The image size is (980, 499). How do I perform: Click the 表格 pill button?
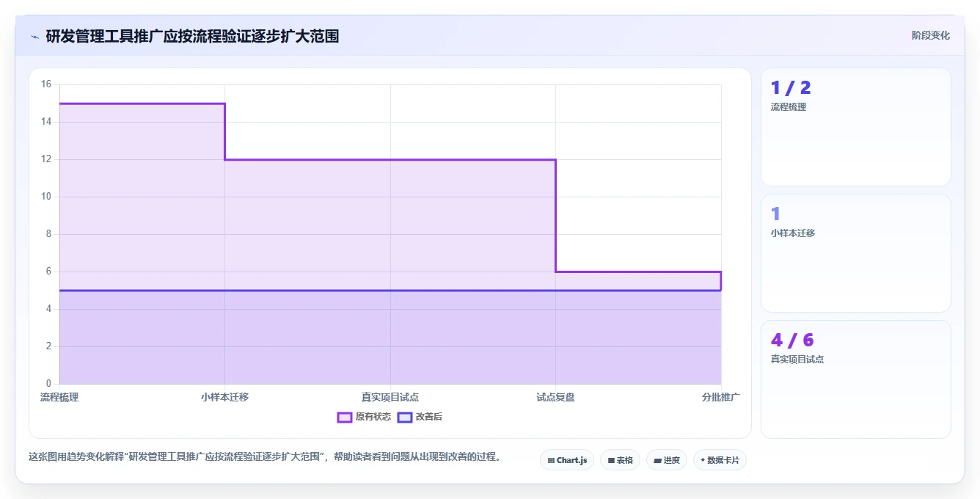[620, 460]
